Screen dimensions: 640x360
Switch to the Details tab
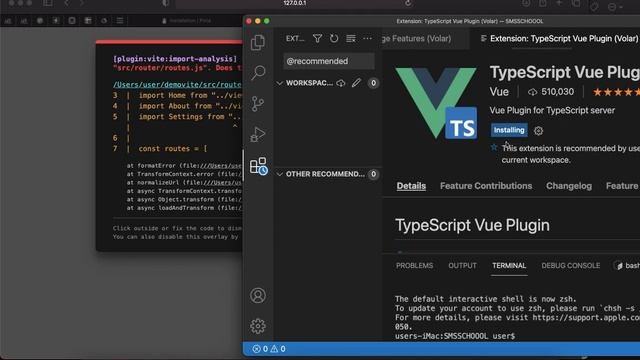click(x=411, y=186)
